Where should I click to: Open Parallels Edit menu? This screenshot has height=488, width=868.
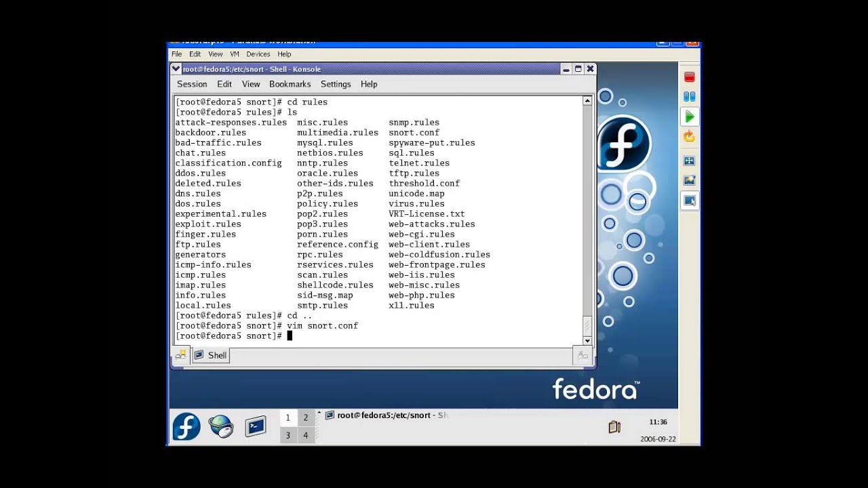coord(195,54)
